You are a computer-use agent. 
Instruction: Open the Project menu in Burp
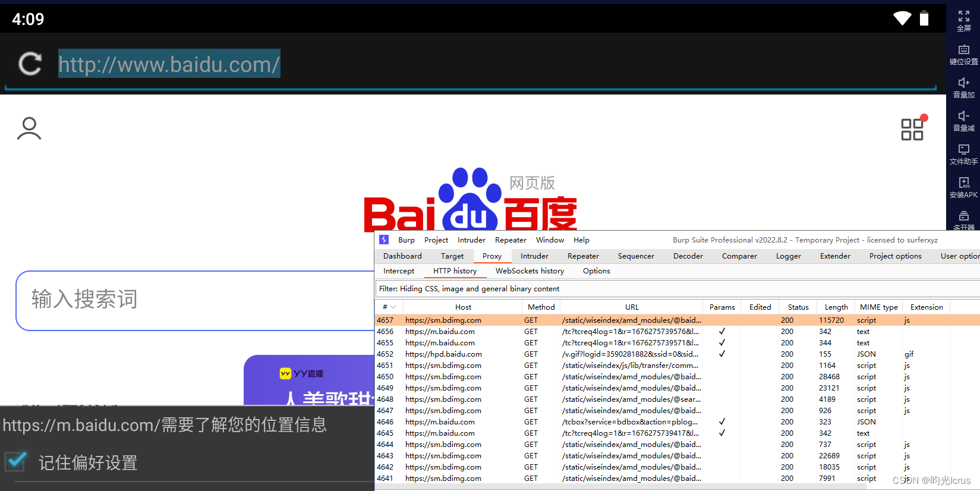pyautogui.click(x=436, y=240)
